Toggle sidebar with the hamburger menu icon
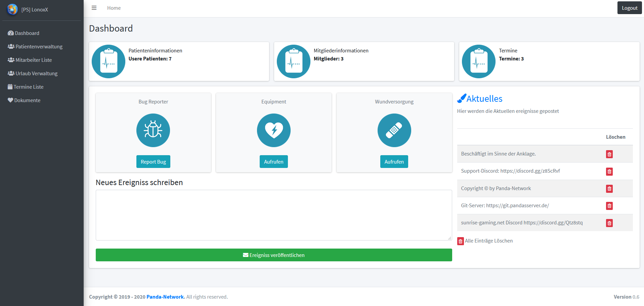Screen dimensions: 644x306 click(x=94, y=8)
